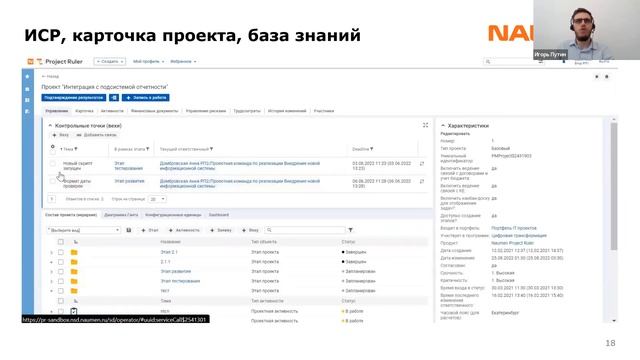Click the 'Добавить связь' button
640x360 pixels.
pos(96,135)
